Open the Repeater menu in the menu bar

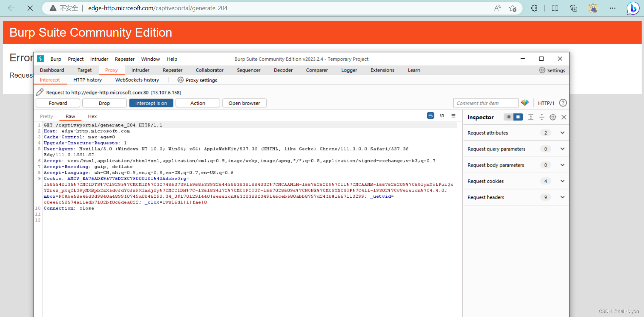pos(125,59)
